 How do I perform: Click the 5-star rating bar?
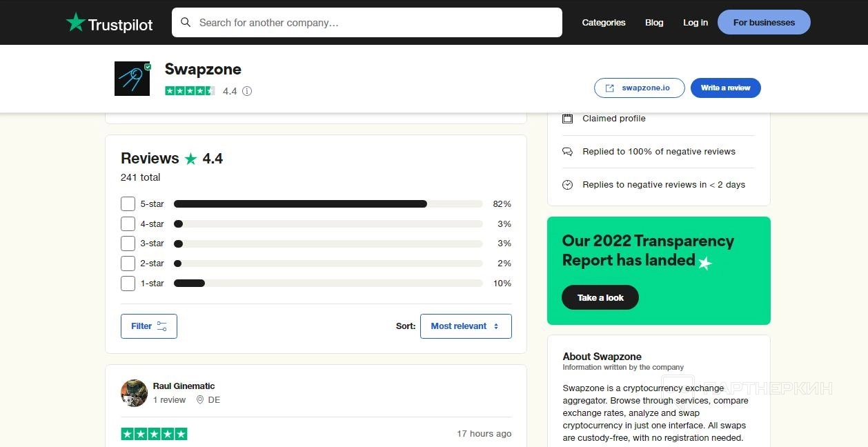coord(328,204)
